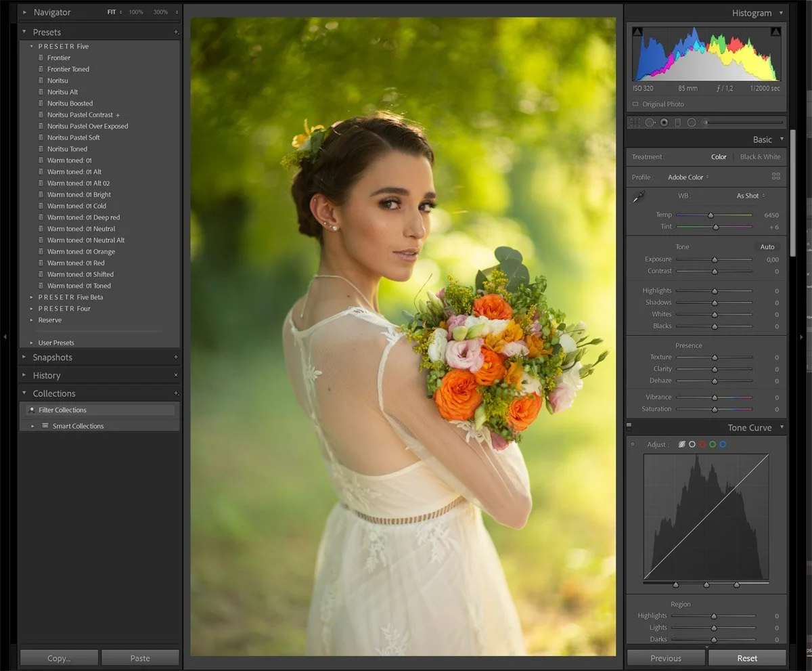Image resolution: width=812 pixels, height=671 pixels.
Task: Activate the Graduated Filter tool
Action: coord(678,123)
